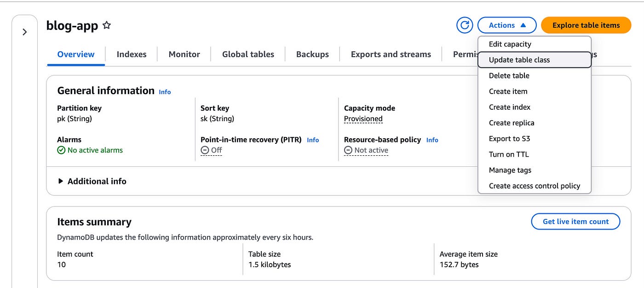This screenshot has width=644, height=288.
Task: Choose Delete table in Actions menu
Action: (509, 76)
